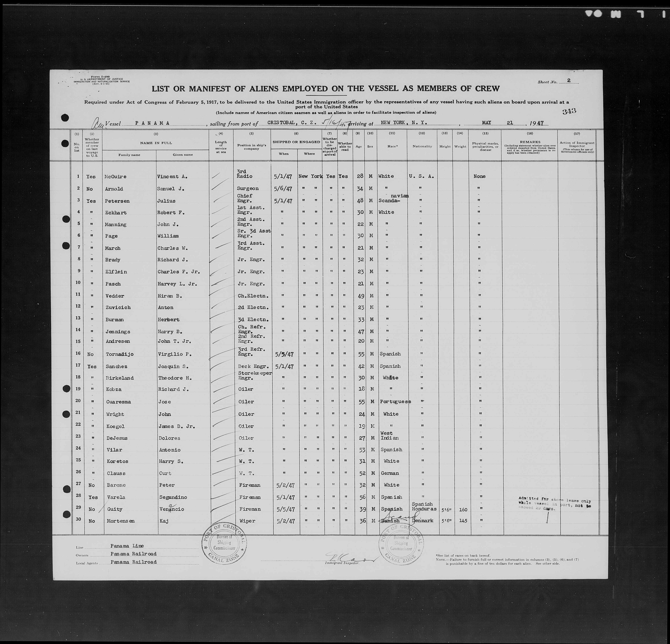Select the "NAME IN FULL" column header
The width and height of the screenshot is (670, 644).
[x=156, y=143]
